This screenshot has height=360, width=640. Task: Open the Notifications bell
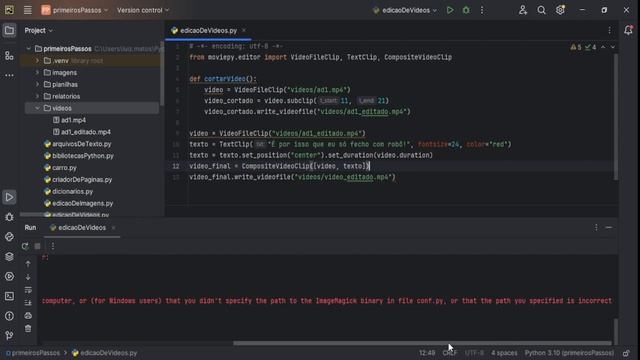[628, 30]
